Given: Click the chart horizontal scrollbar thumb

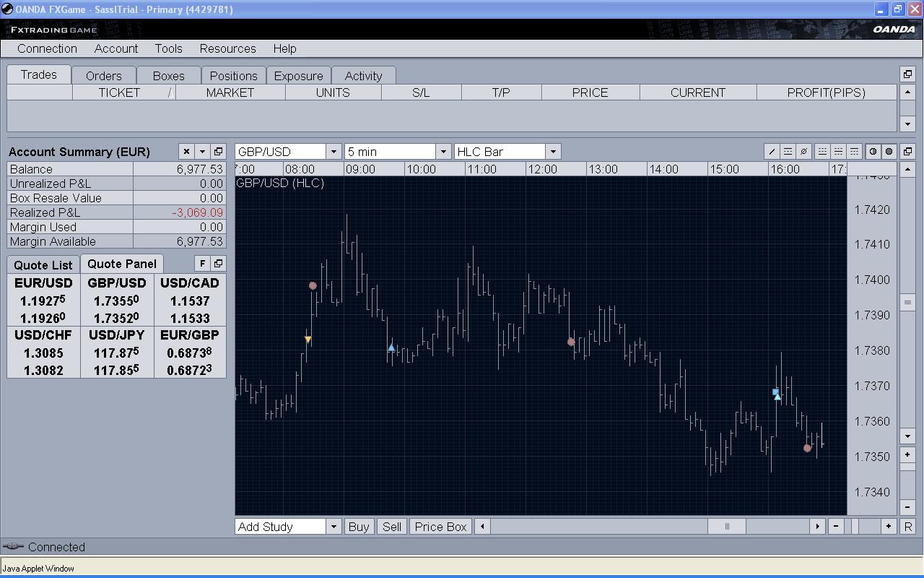Looking at the screenshot, I should coord(727,527).
